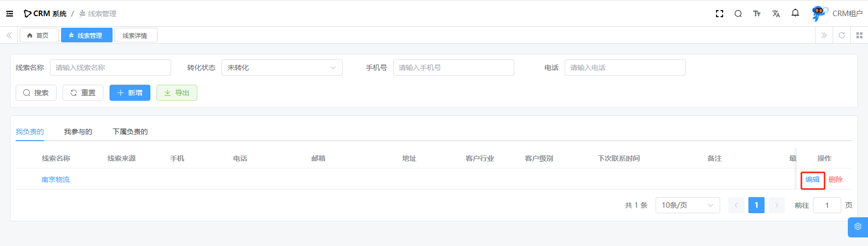Open the notification bell
Screen dimensions: 868x246
point(795,13)
